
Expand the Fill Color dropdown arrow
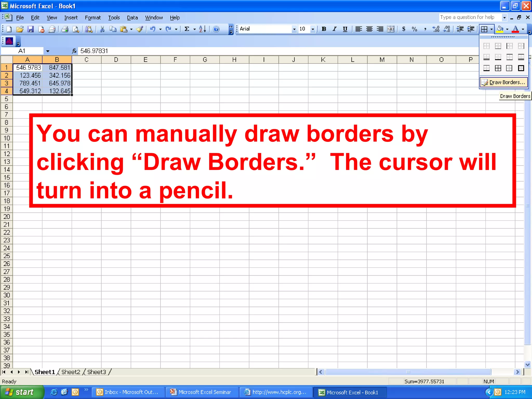[x=507, y=29]
